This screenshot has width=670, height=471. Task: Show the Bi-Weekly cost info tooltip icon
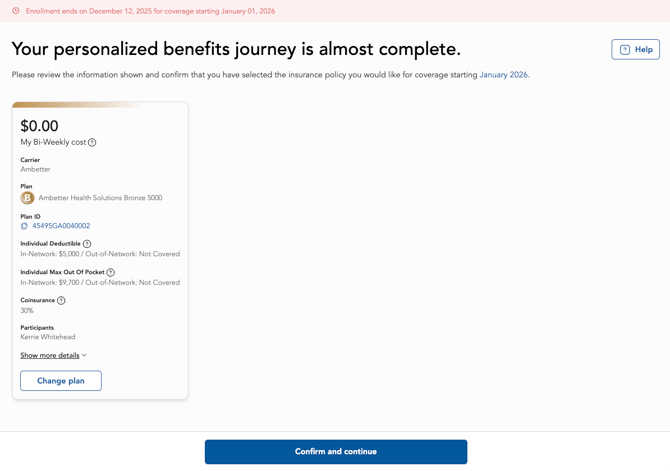click(x=92, y=143)
